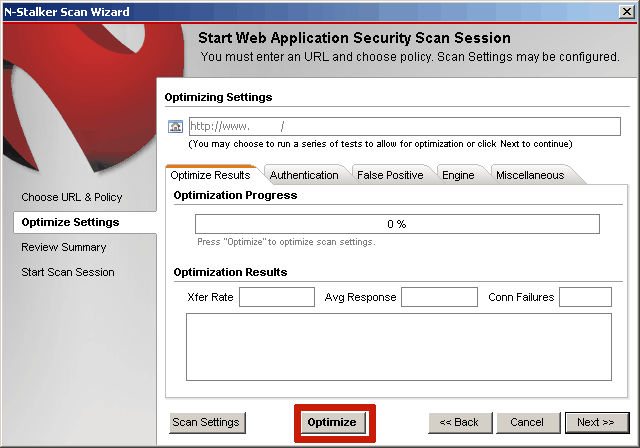Click the 'Press "Optimize" to optimize' hint text
The width and height of the screenshot is (640, 448).
(x=286, y=242)
